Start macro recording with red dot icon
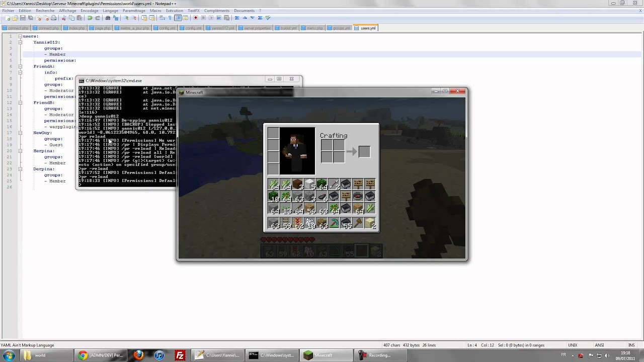644x362 pixels. 196,18
